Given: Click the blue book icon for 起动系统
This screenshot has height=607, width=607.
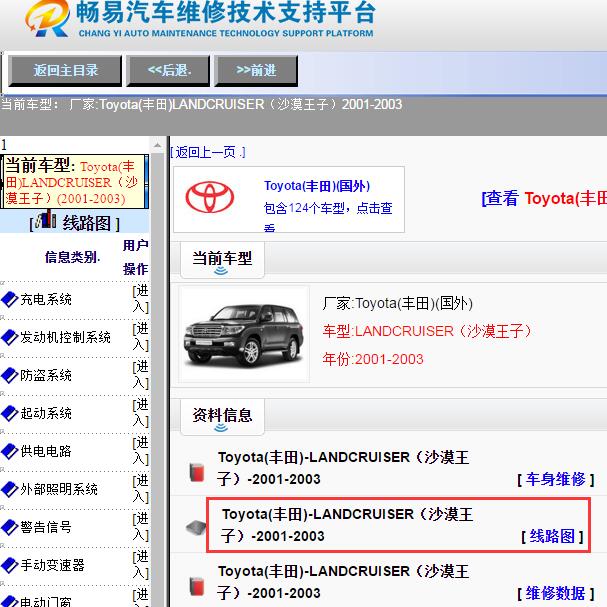Looking at the screenshot, I should click(x=10, y=413).
